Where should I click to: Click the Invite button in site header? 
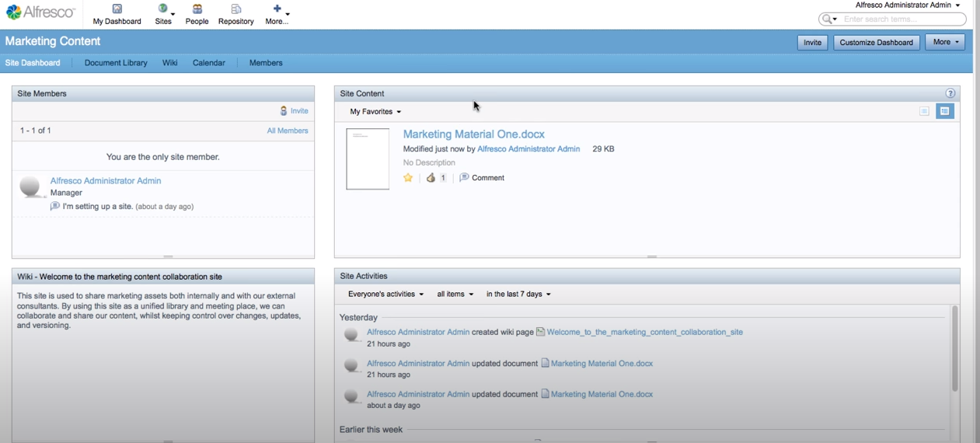812,43
